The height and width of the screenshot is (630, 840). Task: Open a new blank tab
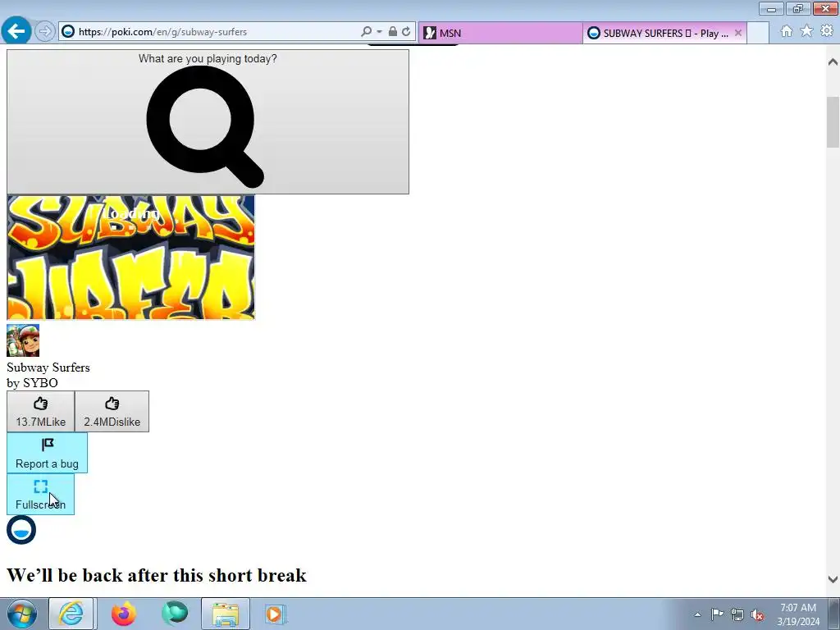tap(758, 33)
